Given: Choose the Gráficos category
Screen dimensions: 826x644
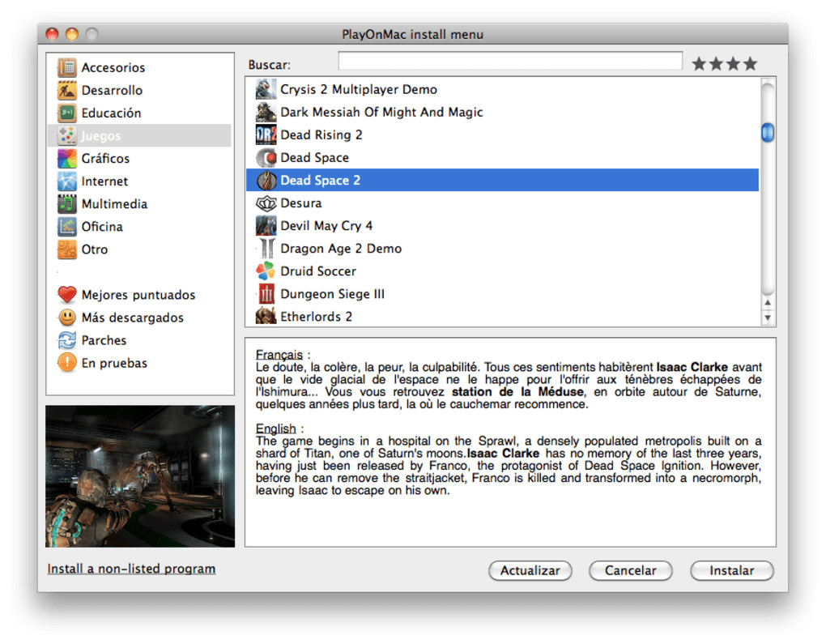Looking at the screenshot, I should pos(105,158).
